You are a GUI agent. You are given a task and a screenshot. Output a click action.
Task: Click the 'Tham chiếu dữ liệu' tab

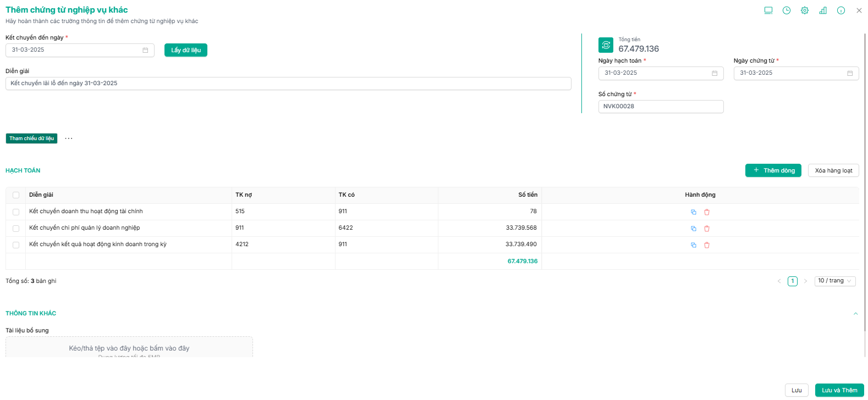pos(31,138)
